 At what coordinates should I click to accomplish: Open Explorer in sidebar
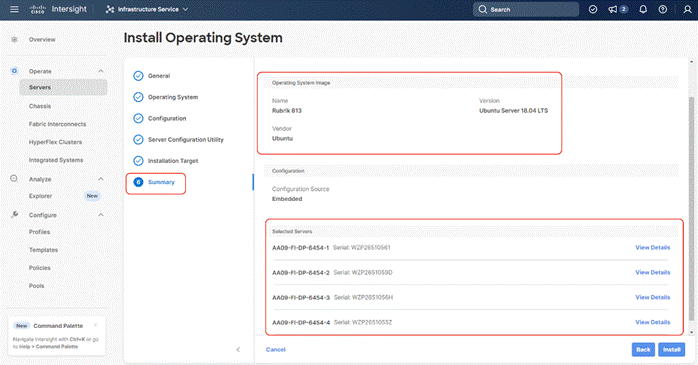(x=41, y=196)
